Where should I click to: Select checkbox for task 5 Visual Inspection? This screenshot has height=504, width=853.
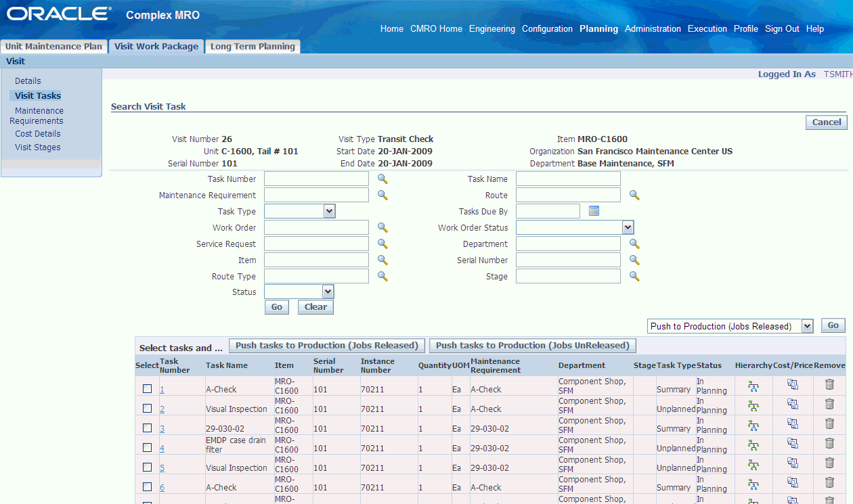tap(147, 467)
